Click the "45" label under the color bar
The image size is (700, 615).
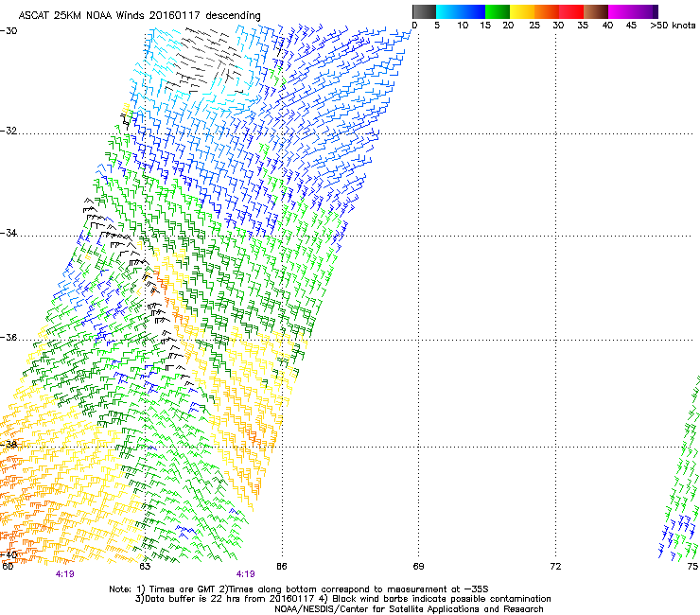(x=631, y=26)
